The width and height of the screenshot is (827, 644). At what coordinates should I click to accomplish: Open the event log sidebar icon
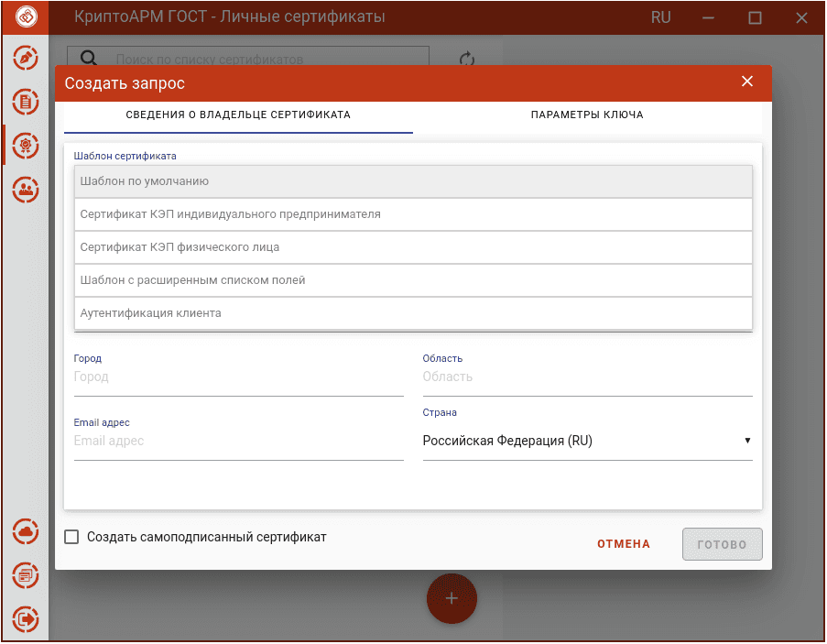pos(26,575)
